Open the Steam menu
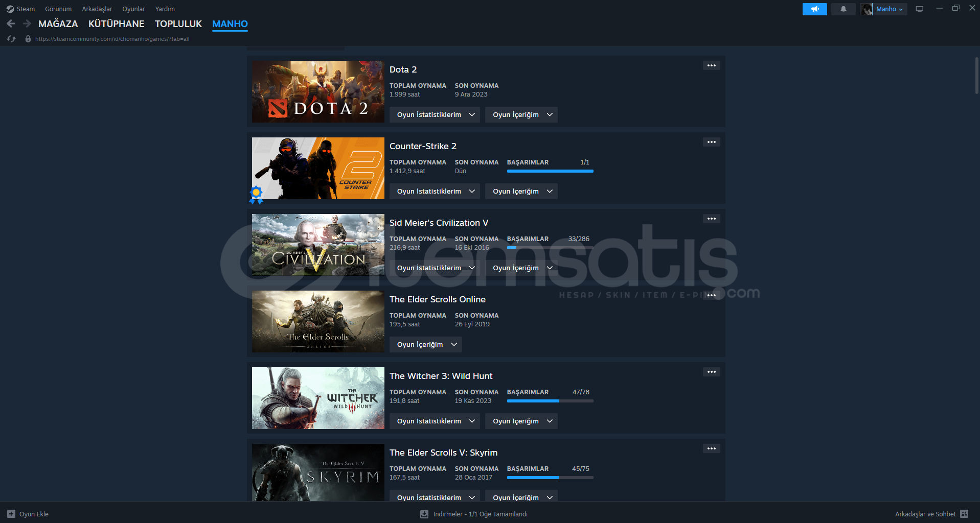Screen dimensions: 980x523 click(26, 9)
